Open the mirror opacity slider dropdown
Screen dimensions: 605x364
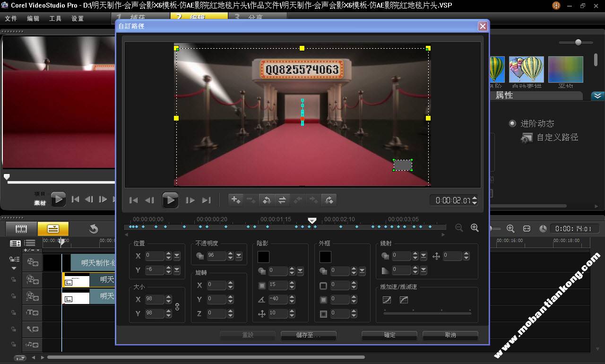tap(423, 256)
